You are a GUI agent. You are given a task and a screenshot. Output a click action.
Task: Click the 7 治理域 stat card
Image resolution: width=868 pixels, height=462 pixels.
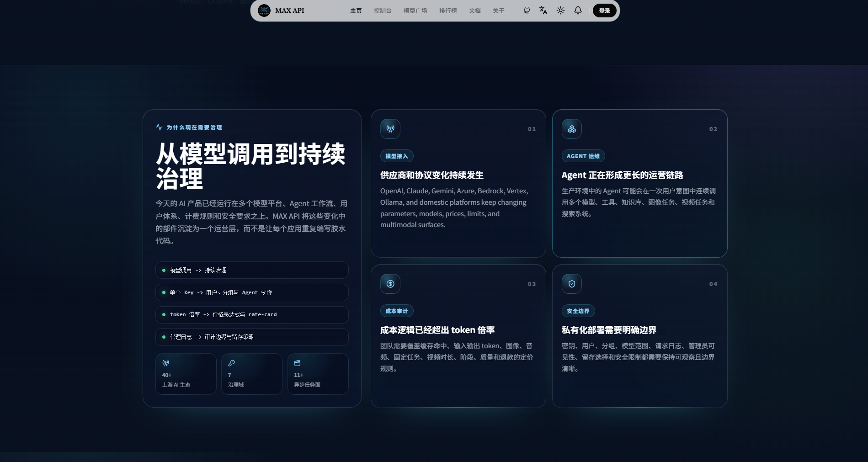tap(252, 374)
